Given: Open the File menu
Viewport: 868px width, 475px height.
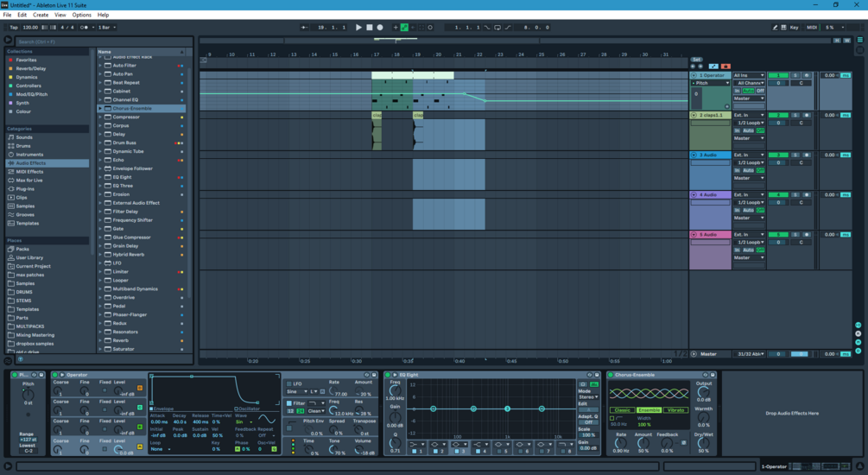Looking at the screenshot, I should point(7,15).
